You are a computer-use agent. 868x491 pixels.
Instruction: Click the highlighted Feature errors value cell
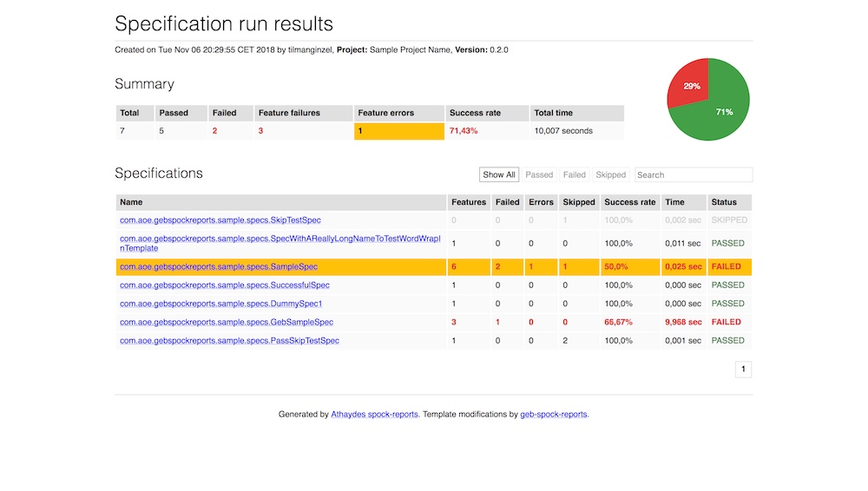(398, 131)
